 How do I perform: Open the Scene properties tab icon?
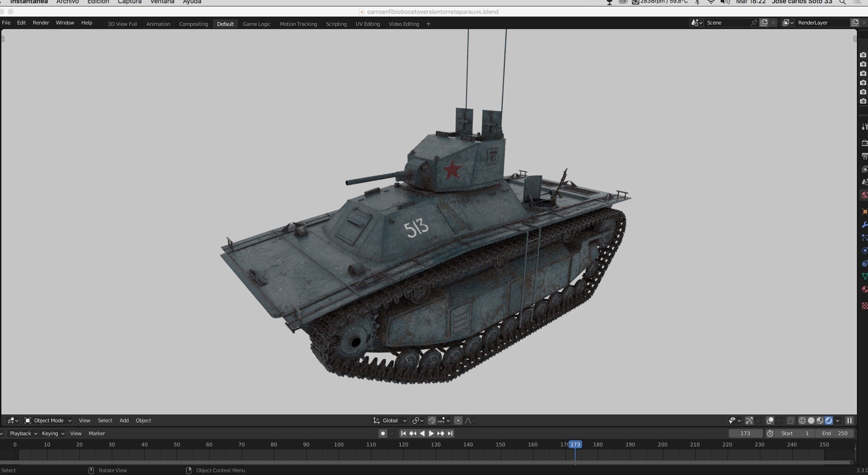coord(864,182)
